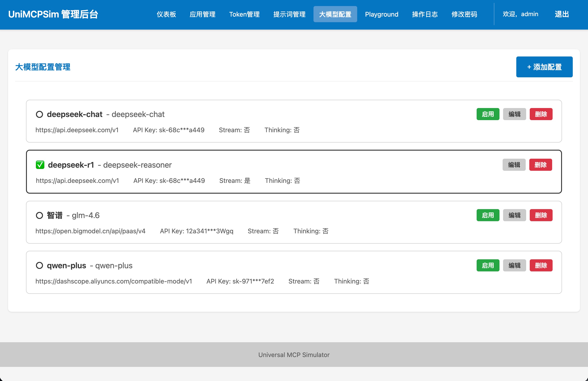Click the dashscope.aliyuncs.com compatible-mode URL text

tap(114, 281)
